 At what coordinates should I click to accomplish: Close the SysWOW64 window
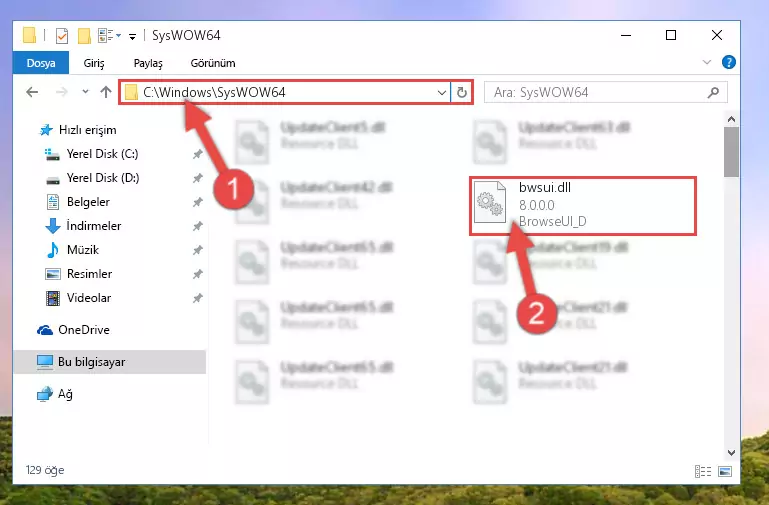click(717, 35)
